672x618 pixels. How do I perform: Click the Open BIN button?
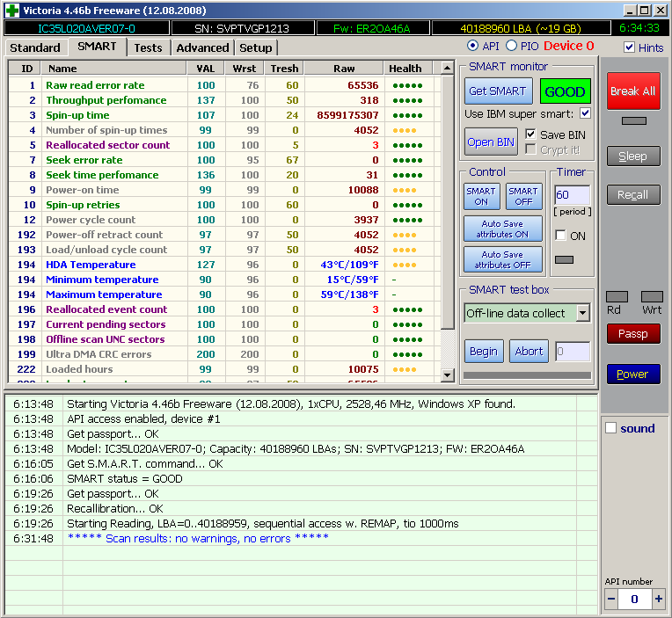point(491,142)
